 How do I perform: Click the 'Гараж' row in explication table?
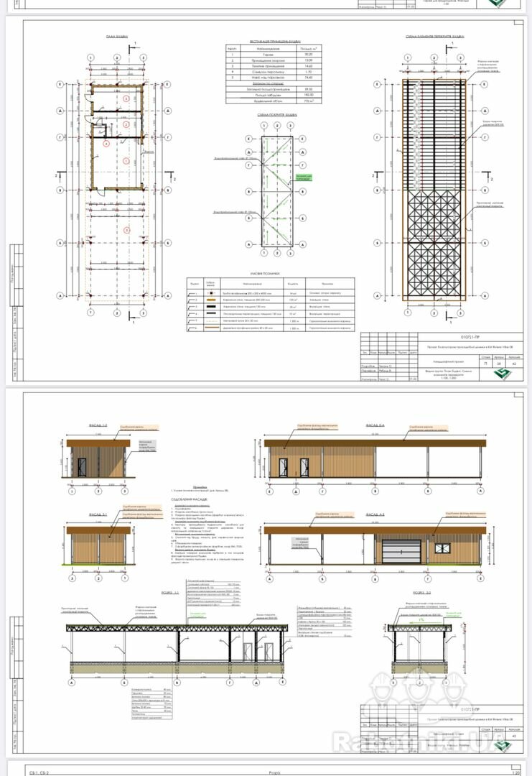274,55
